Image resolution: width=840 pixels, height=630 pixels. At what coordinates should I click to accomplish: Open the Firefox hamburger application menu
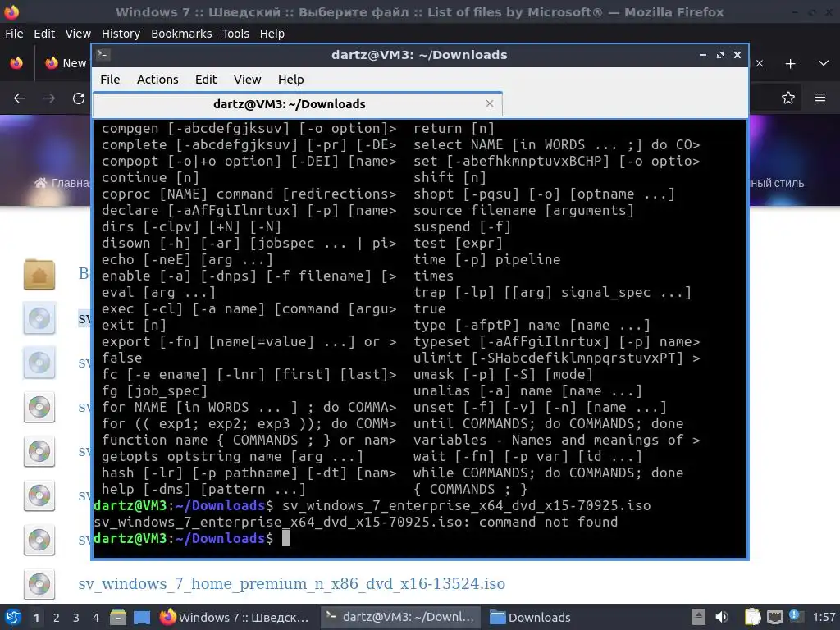click(819, 98)
